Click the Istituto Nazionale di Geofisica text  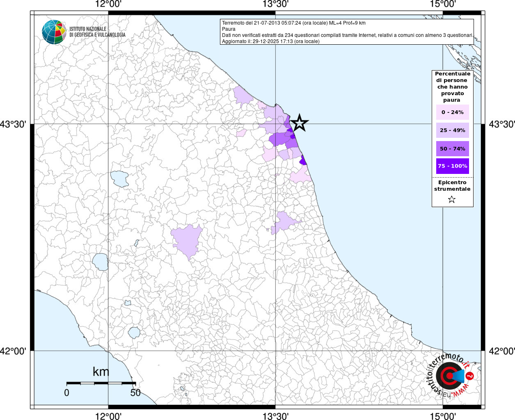click(x=97, y=32)
